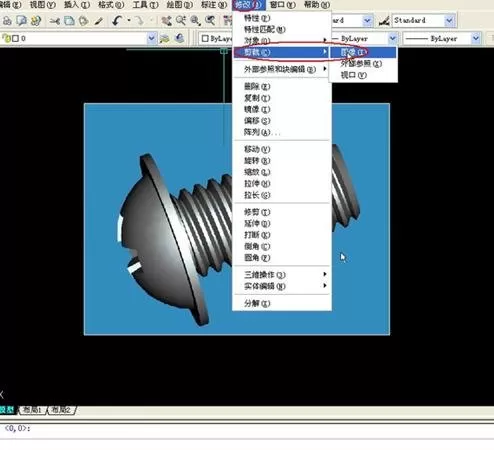The image size is (494, 450).
Task: Open the 绘图 (D) menu
Action: pos(179,5)
